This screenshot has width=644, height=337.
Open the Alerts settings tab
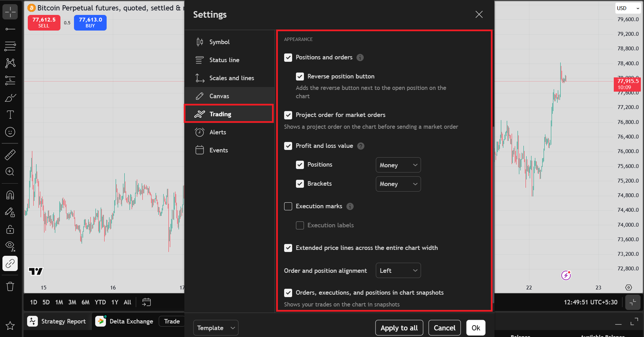229,132
